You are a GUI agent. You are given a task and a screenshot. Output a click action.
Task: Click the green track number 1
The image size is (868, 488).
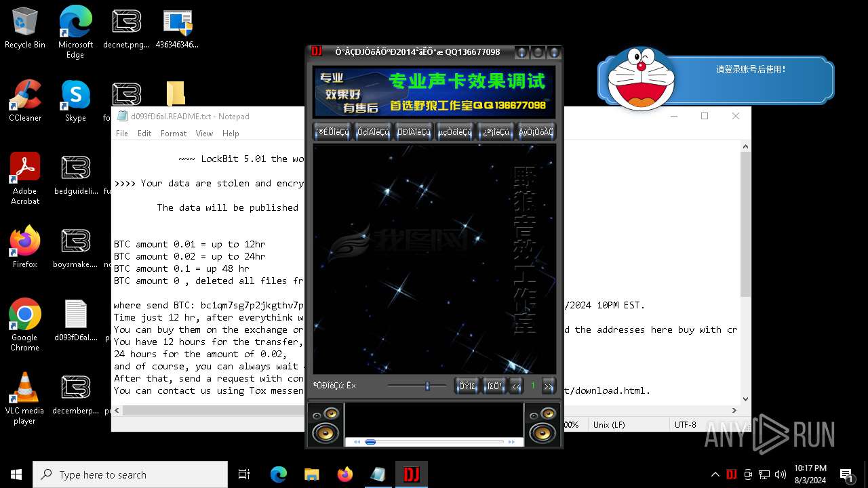click(533, 386)
